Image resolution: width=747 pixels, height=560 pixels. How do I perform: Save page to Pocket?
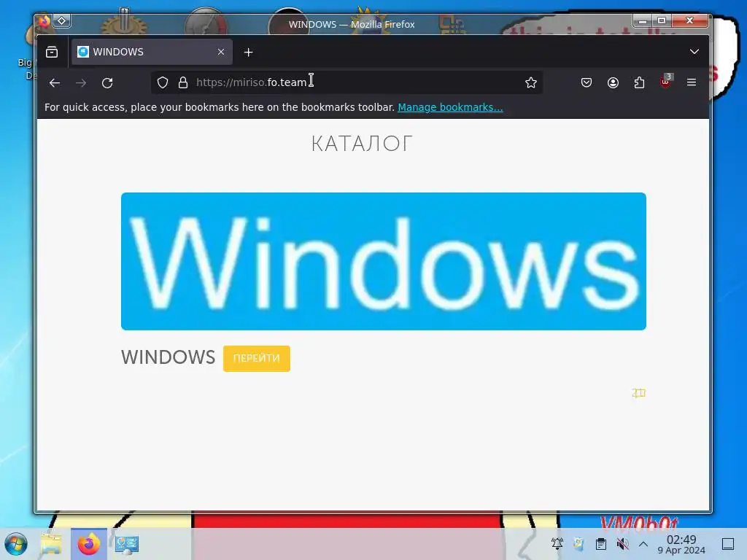point(587,82)
